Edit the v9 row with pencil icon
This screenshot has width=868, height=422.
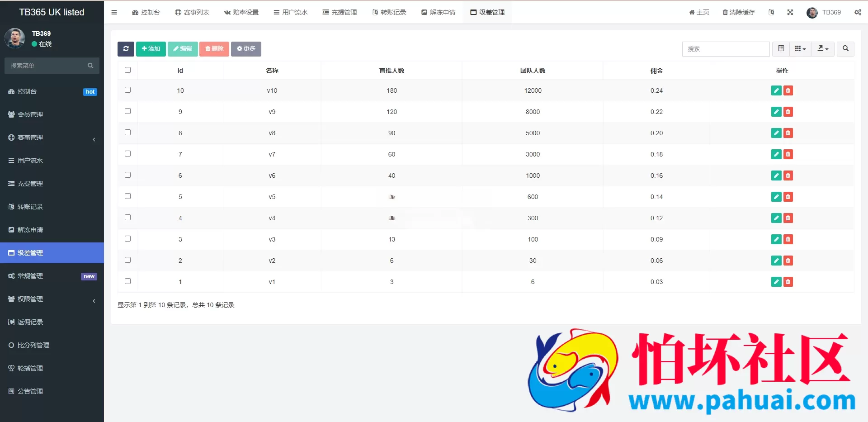tap(776, 112)
